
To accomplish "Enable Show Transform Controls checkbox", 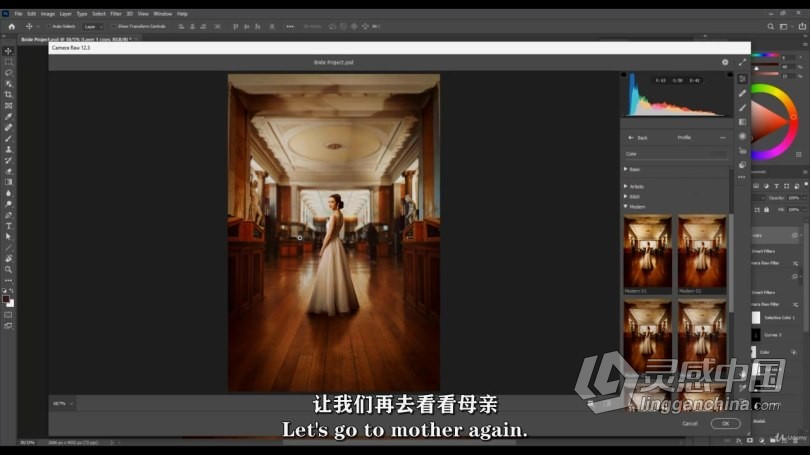I will pos(114,26).
